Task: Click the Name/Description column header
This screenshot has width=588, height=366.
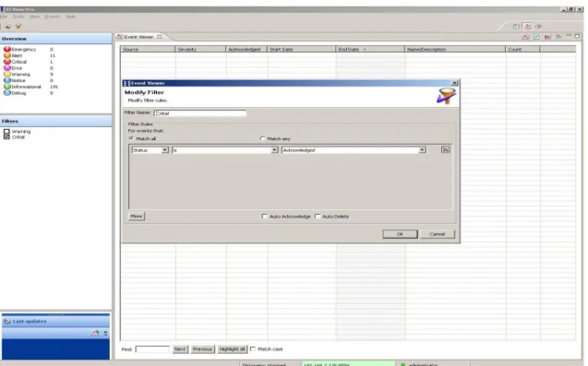Action: point(455,49)
